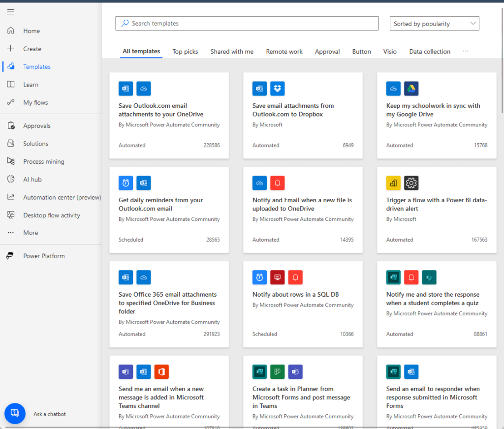Screen dimensions: 504x429
Task: Click notification bell on OneDrive upload card
Action: click(x=278, y=183)
